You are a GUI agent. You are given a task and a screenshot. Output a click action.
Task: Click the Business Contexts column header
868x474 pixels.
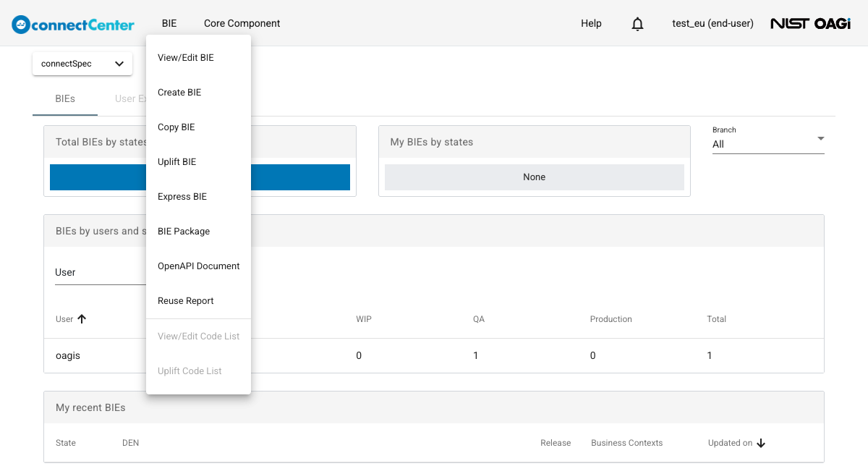[x=627, y=443]
